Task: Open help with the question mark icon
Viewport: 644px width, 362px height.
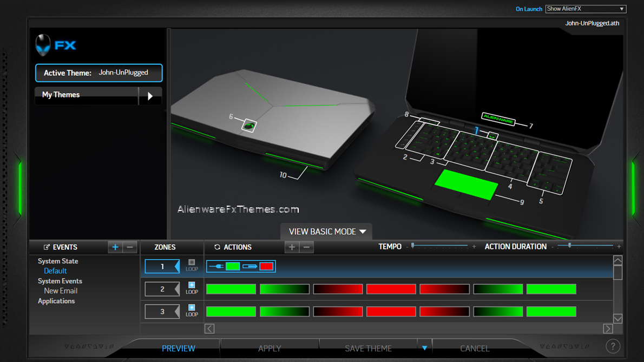Action: click(613, 346)
